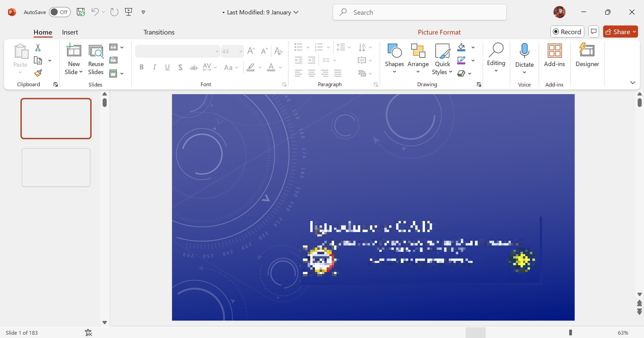The image size is (644, 338).
Task: Open the Insert tab
Action: [x=70, y=32]
